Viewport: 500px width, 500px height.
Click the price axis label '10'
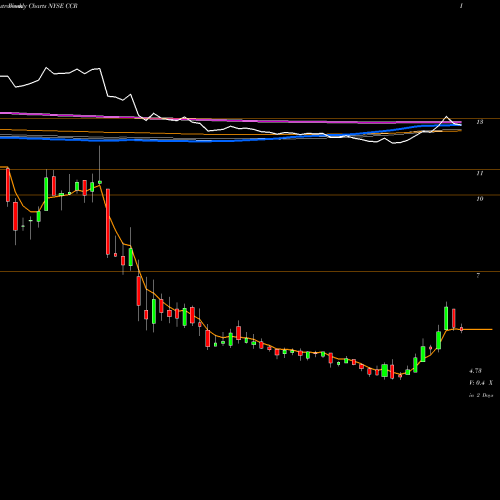coord(479,199)
